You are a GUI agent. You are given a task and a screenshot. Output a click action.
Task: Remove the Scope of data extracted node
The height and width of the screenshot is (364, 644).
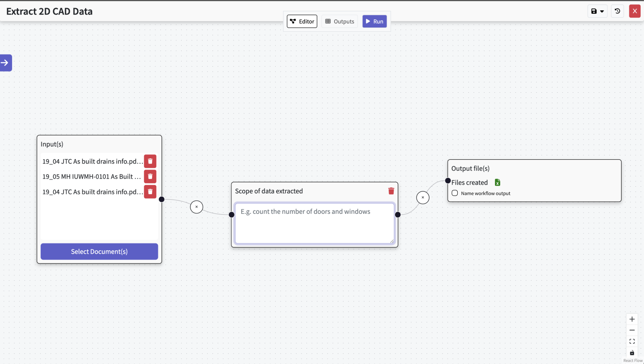pos(391,191)
